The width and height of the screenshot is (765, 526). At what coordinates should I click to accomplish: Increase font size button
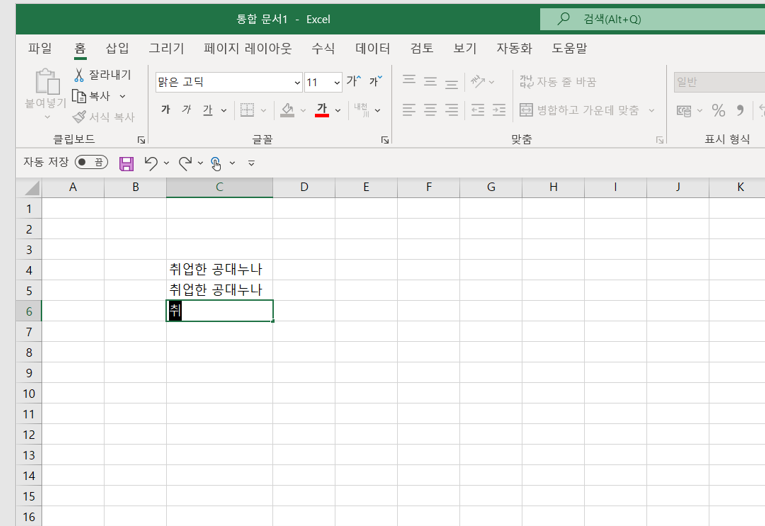tap(354, 81)
